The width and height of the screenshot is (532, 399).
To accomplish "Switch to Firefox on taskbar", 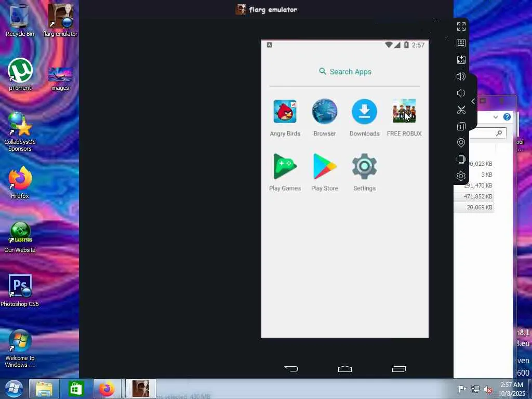I will coord(107,389).
